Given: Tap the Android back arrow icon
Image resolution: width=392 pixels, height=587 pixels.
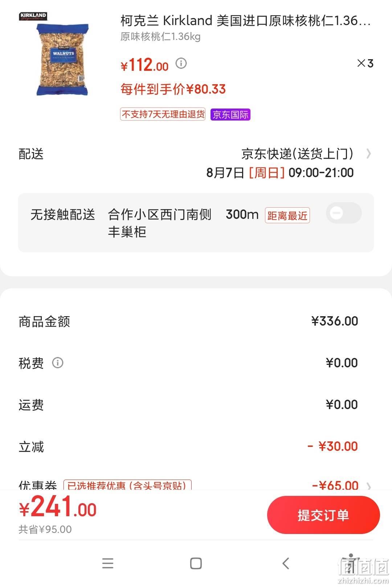Looking at the screenshot, I should point(286,563).
